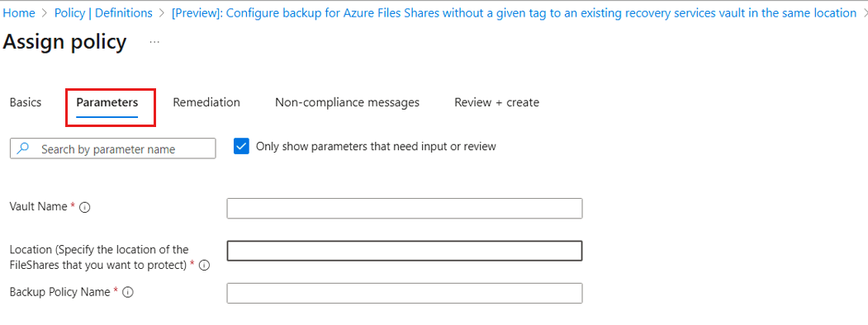
Task: Focus the Search by parameter name field
Action: coord(113,148)
